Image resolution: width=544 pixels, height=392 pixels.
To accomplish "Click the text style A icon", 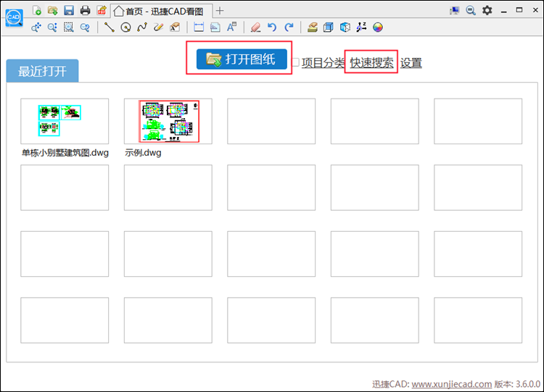I will [x=231, y=27].
